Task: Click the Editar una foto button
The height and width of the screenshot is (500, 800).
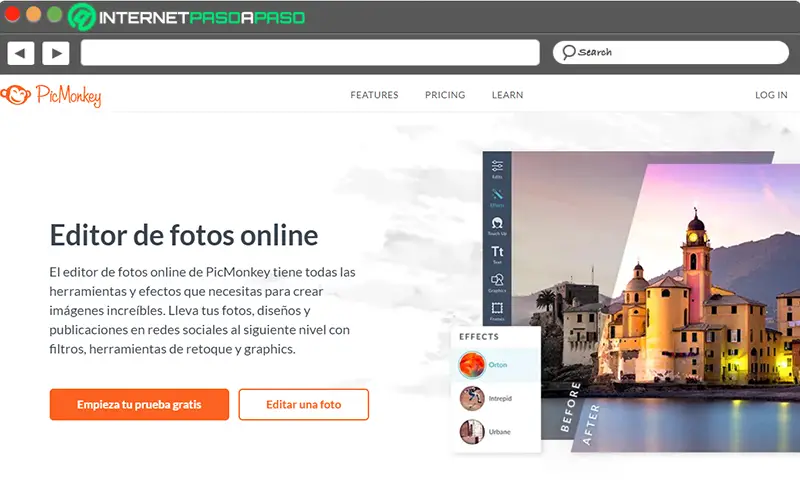Action: (x=304, y=405)
